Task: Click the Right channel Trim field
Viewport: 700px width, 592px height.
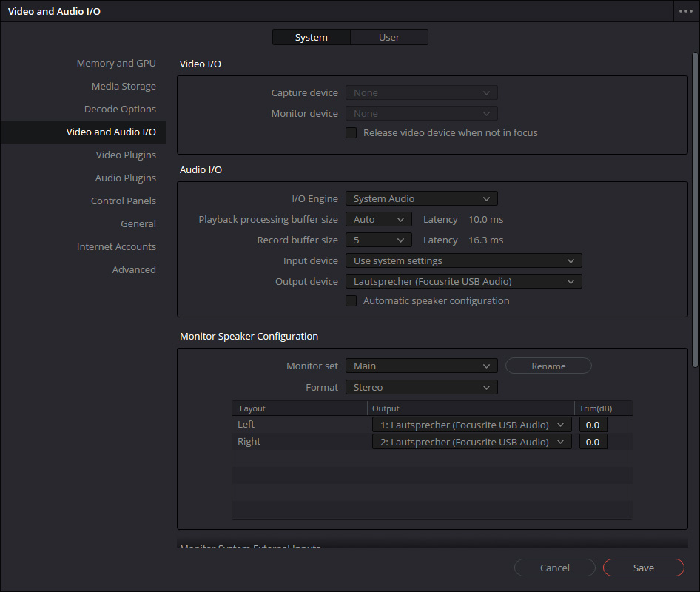Action: 593,442
